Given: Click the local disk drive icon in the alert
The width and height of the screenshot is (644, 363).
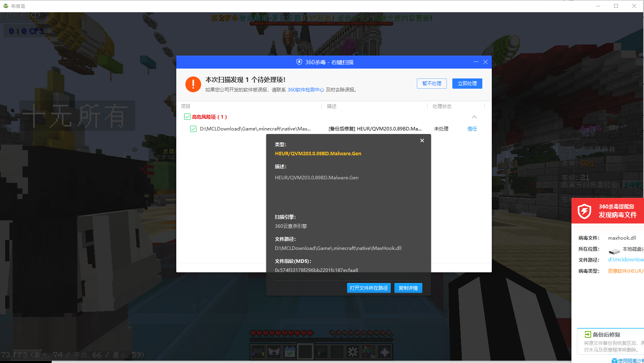Looking at the screenshot, I should click(x=614, y=251).
